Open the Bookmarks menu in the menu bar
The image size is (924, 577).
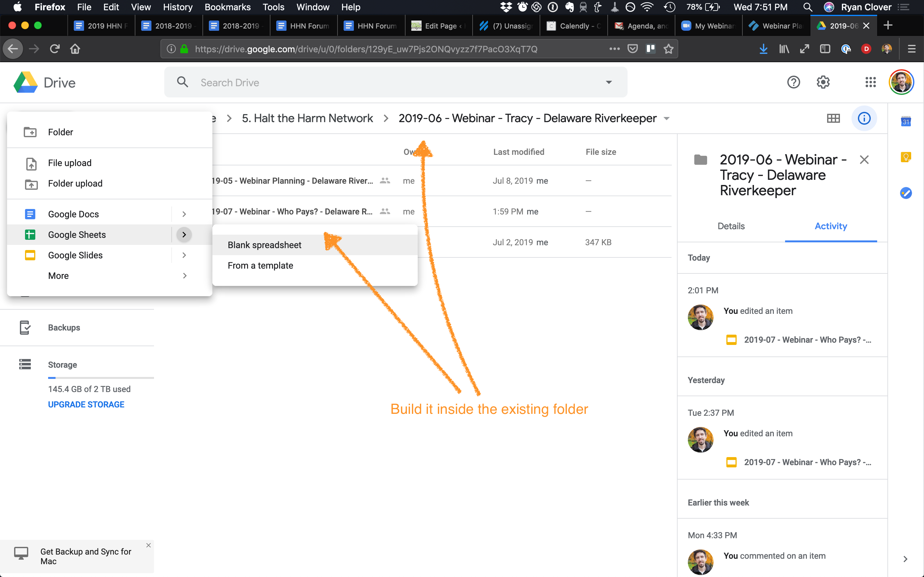(227, 7)
